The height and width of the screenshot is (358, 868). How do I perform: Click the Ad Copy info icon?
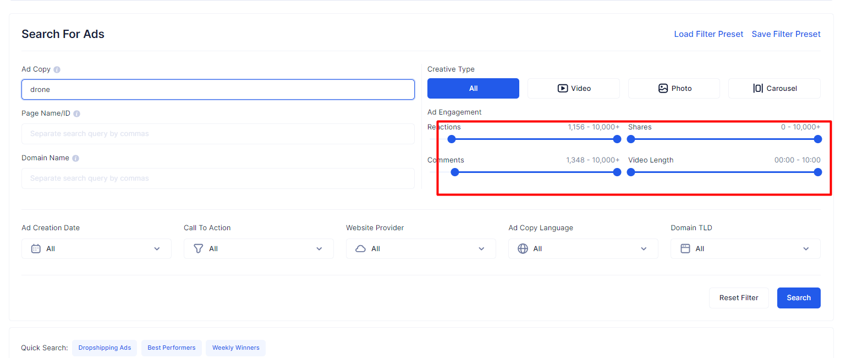tap(57, 70)
